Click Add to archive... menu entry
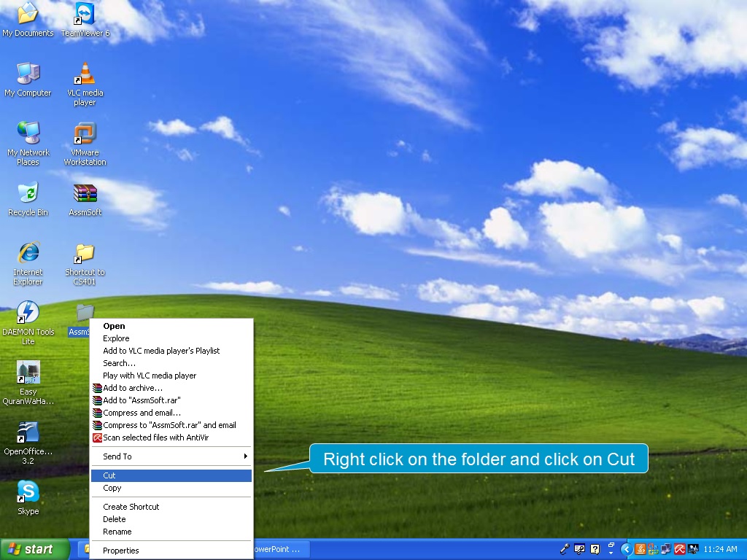 [171, 388]
